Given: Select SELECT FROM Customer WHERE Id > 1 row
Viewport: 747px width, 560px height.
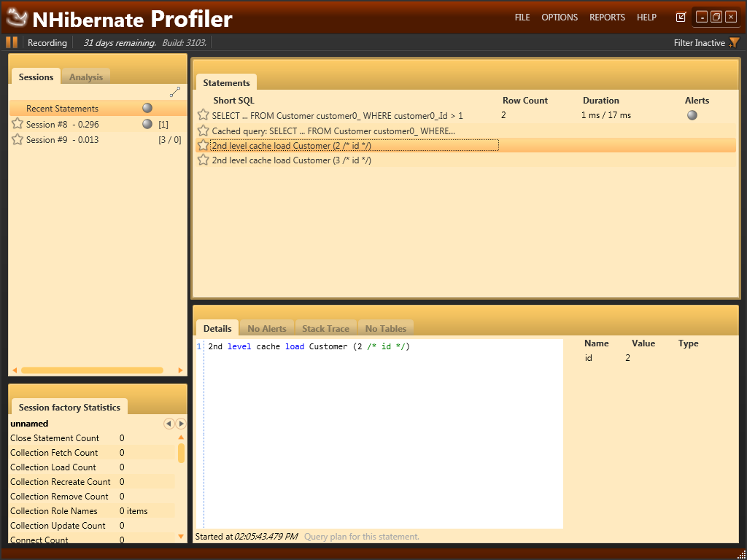Looking at the screenshot, I should click(x=466, y=114).
